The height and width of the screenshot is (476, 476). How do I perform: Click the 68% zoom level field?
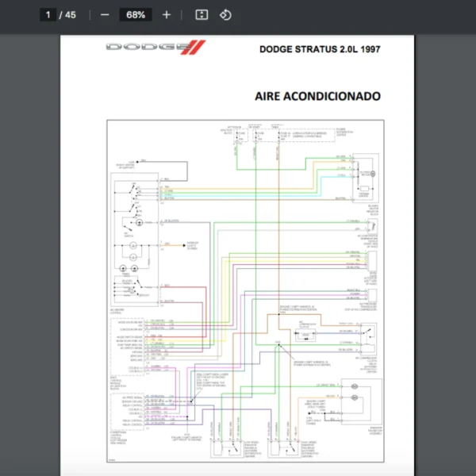tap(136, 15)
